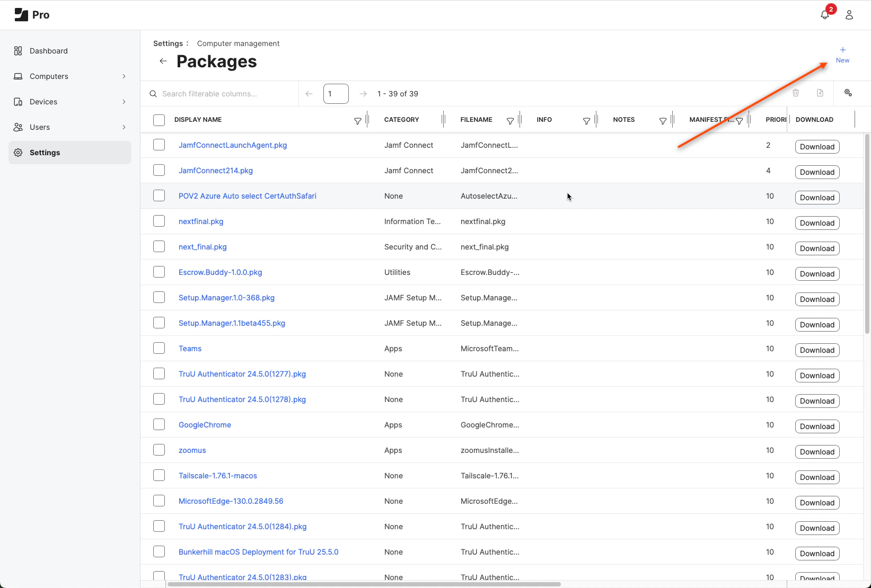Select the Security and C... category cell
Viewport: 871px width, 588px height.
pyautogui.click(x=413, y=247)
